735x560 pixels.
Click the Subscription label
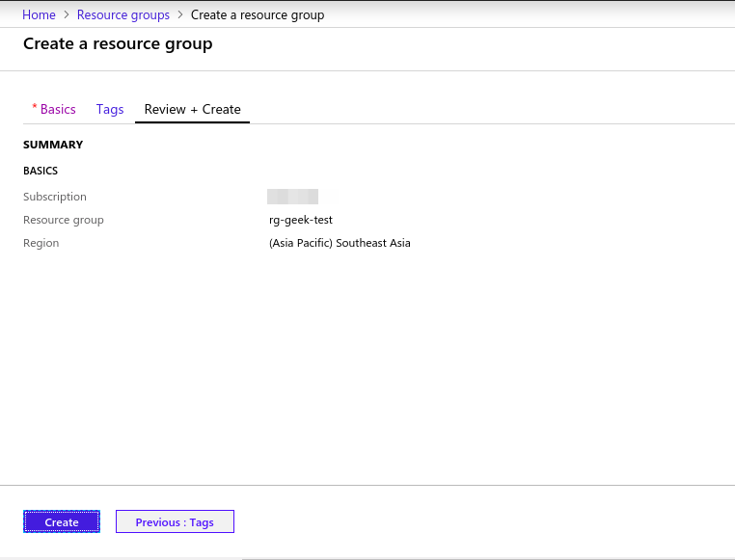coord(55,197)
